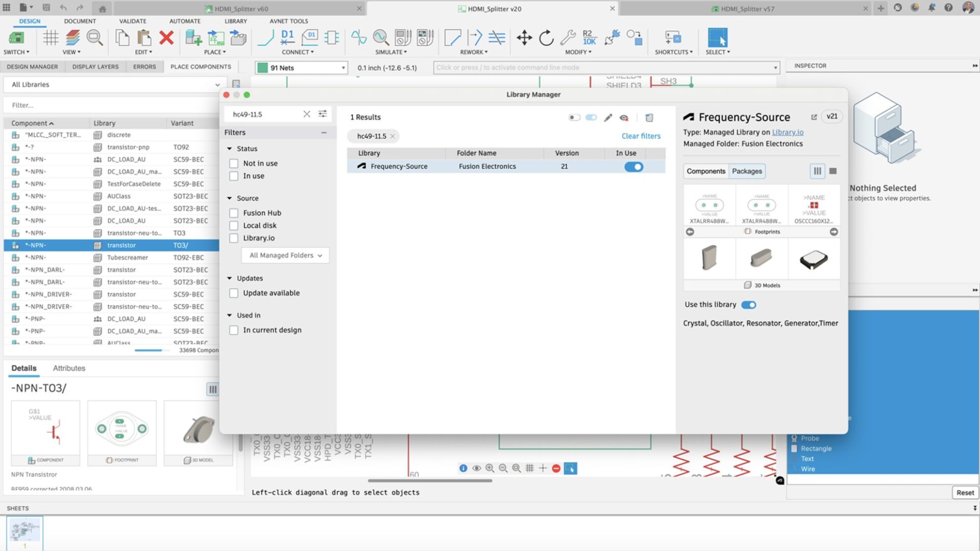Select the Rotate tool in Modify group
Image resolution: width=980 pixels, height=551 pixels.
pyautogui.click(x=546, y=38)
